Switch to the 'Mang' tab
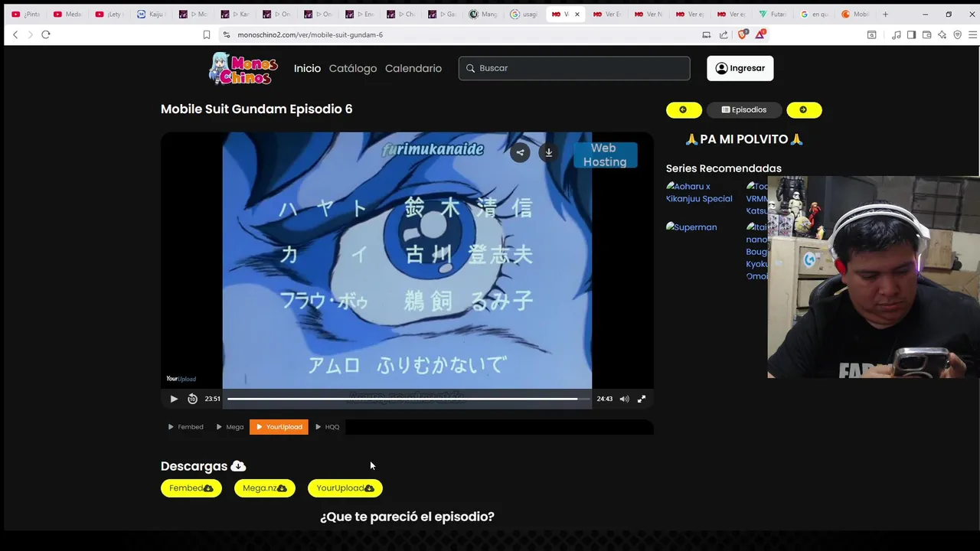The height and width of the screenshot is (551, 980). click(482, 14)
